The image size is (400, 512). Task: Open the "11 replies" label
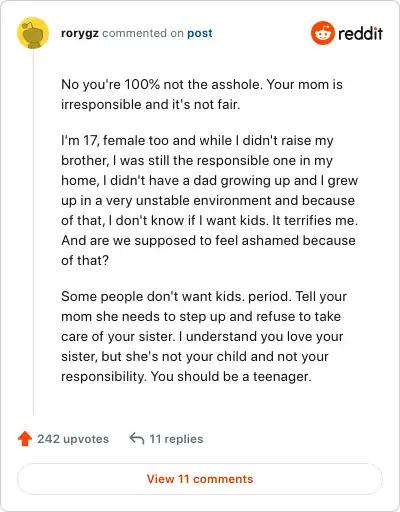[x=176, y=439]
